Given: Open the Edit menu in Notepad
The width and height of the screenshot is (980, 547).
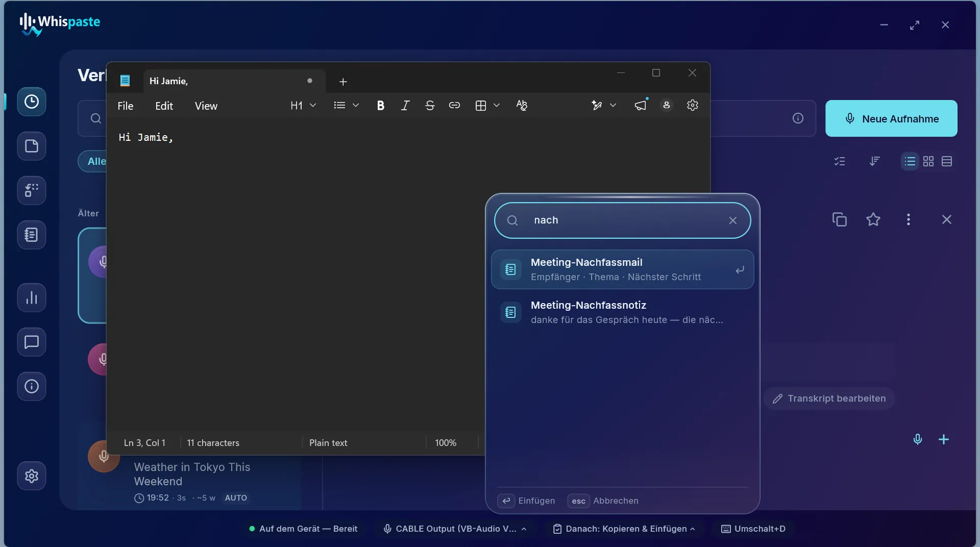Looking at the screenshot, I should (164, 106).
